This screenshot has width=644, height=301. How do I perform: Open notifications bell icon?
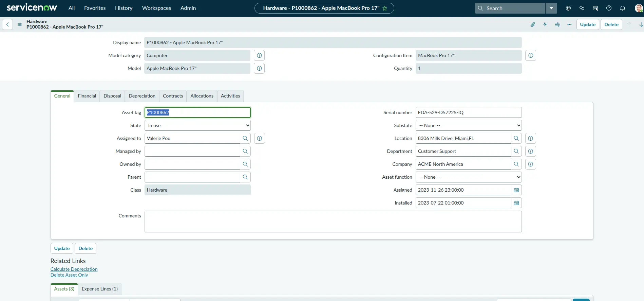click(623, 8)
